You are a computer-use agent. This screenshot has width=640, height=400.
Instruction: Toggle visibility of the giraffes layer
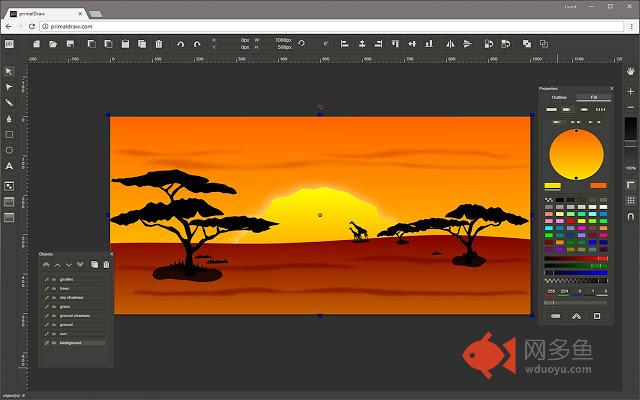click(x=53, y=280)
